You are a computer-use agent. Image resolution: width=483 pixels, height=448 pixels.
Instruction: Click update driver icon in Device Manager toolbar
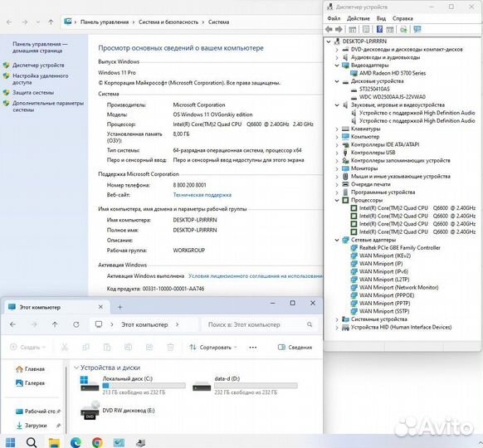tap(403, 29)
